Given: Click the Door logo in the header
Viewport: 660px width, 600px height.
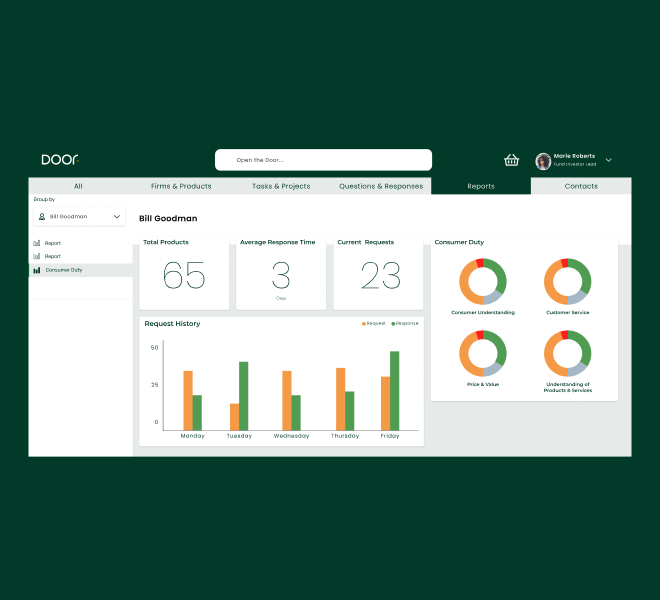Looking at the screenshot, I should [59, 159].
